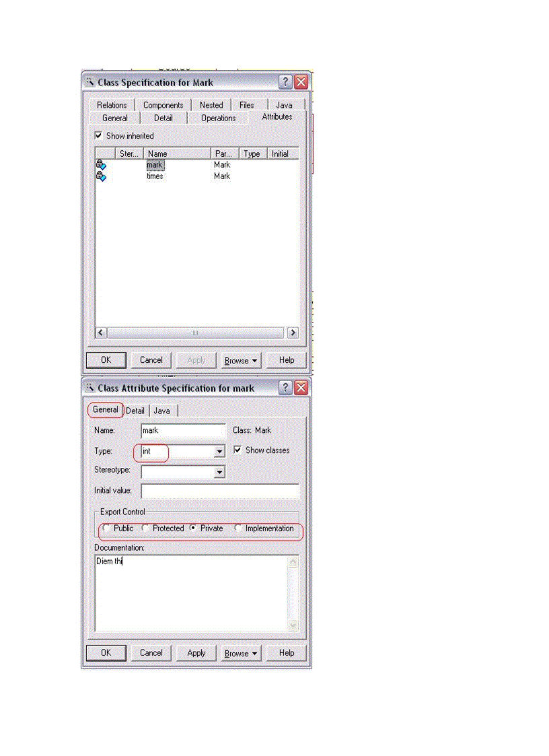The height and width of the screenshot is (756, 549).
Task: Toggle the Show inherited checkbox
Action: (99, 135)
